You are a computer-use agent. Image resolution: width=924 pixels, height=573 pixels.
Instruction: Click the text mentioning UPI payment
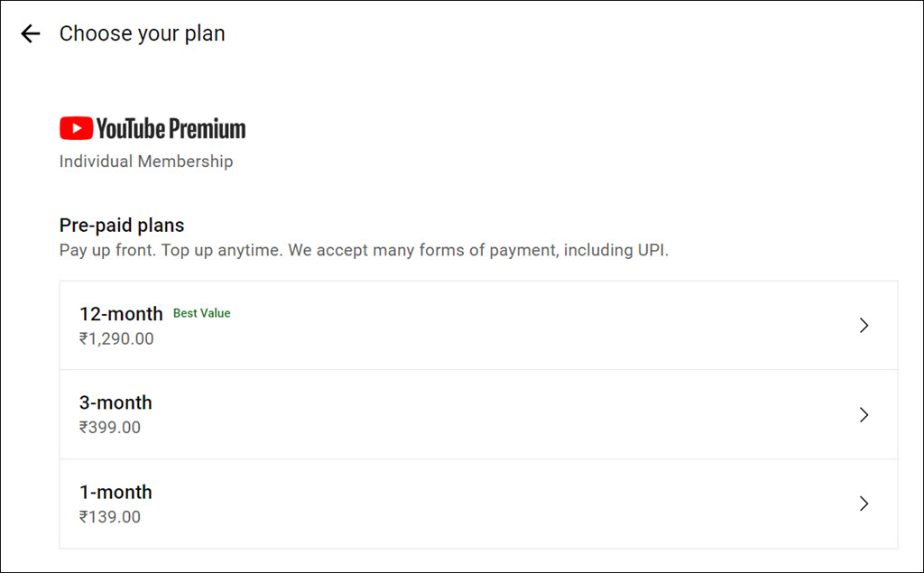(478, 250)
